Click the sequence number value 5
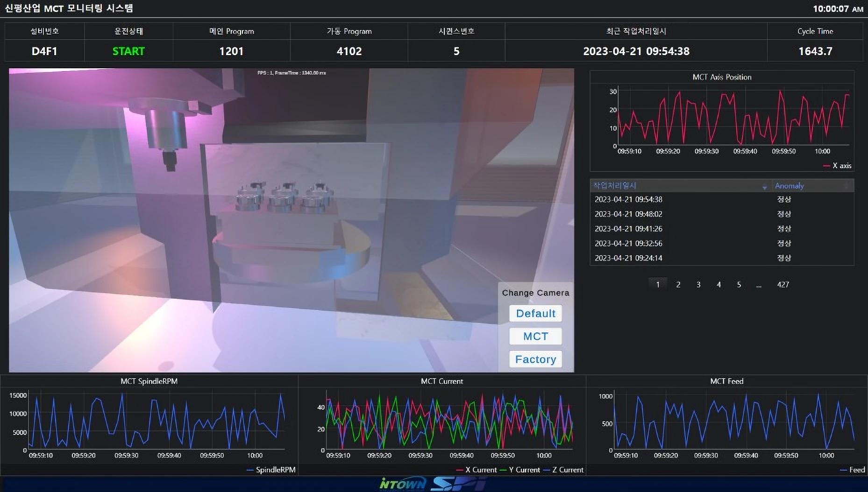 456,51
